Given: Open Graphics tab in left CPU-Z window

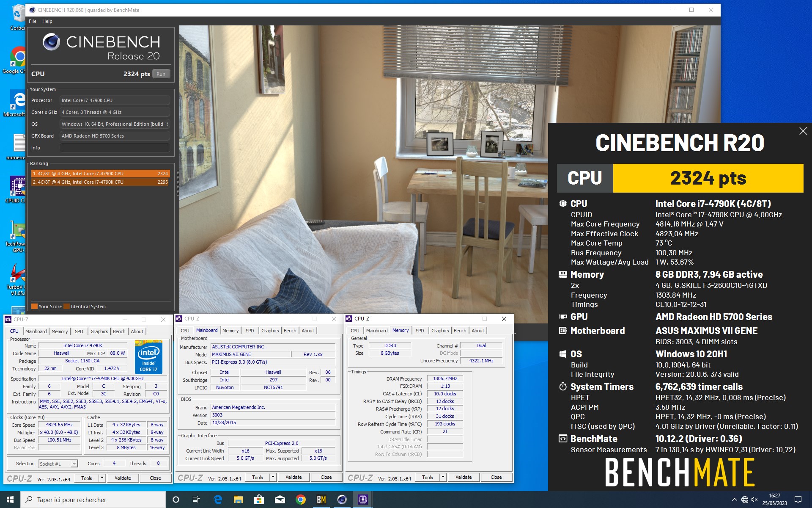Looking at the screenshot, I should [x=99, y=331].
